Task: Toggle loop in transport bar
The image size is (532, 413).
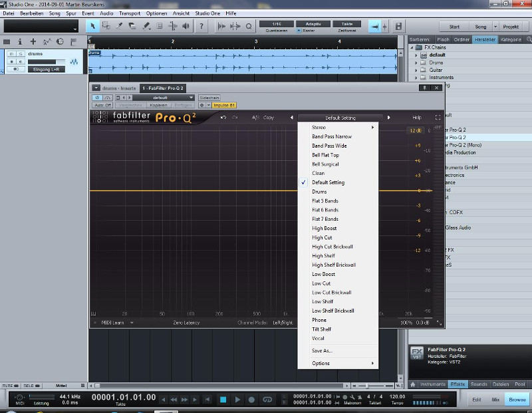Action: pyautogui.click(x=267, y=400)
